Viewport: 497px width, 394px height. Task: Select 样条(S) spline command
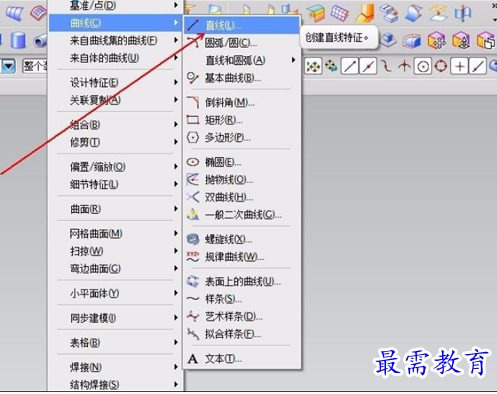pos(242,299)
